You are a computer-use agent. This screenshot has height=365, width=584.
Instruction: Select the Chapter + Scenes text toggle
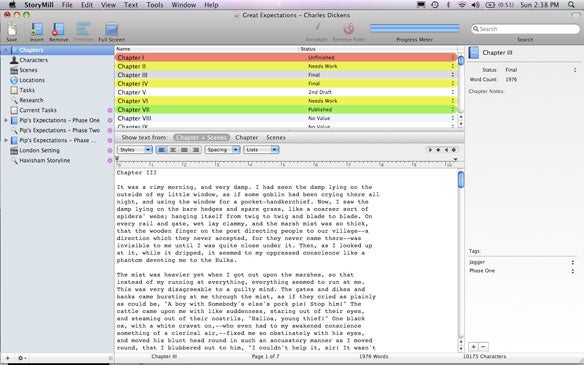pos(201,137)
